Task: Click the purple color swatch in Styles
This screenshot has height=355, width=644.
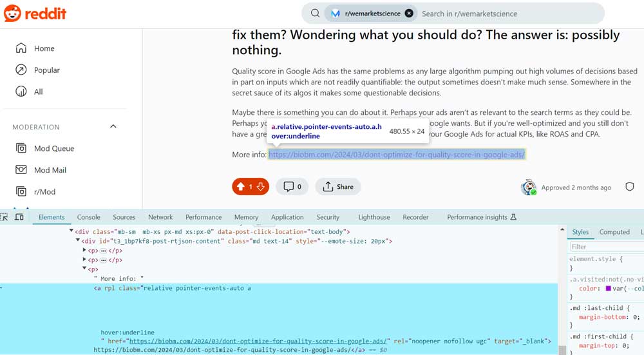Action: (609, 288)
